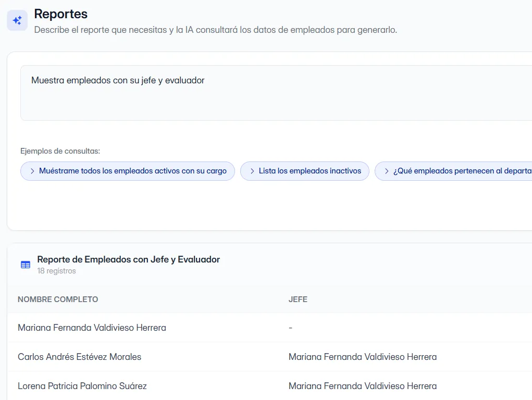
Task: Click 'Ejemplos de consultas:' label
Action: 60,151
